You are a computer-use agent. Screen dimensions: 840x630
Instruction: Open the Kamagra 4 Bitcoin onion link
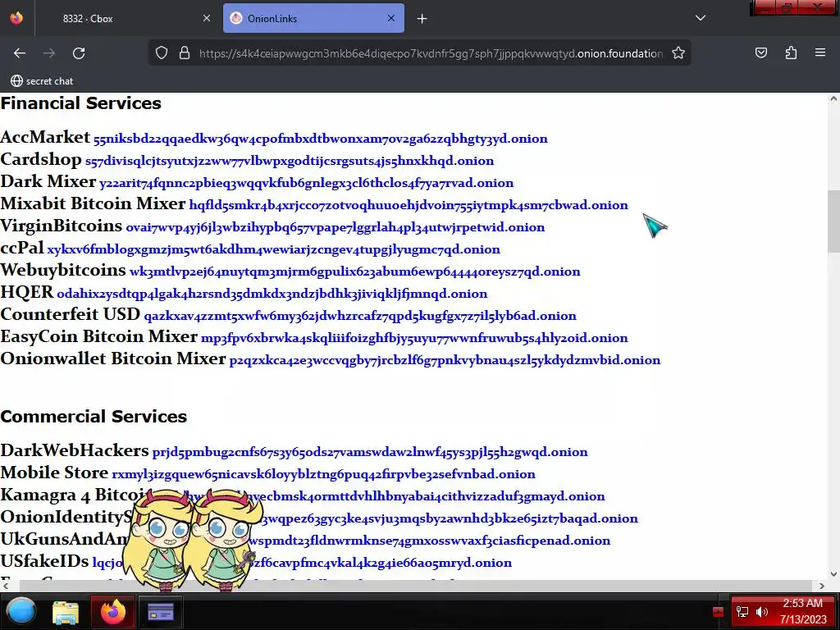428,496
